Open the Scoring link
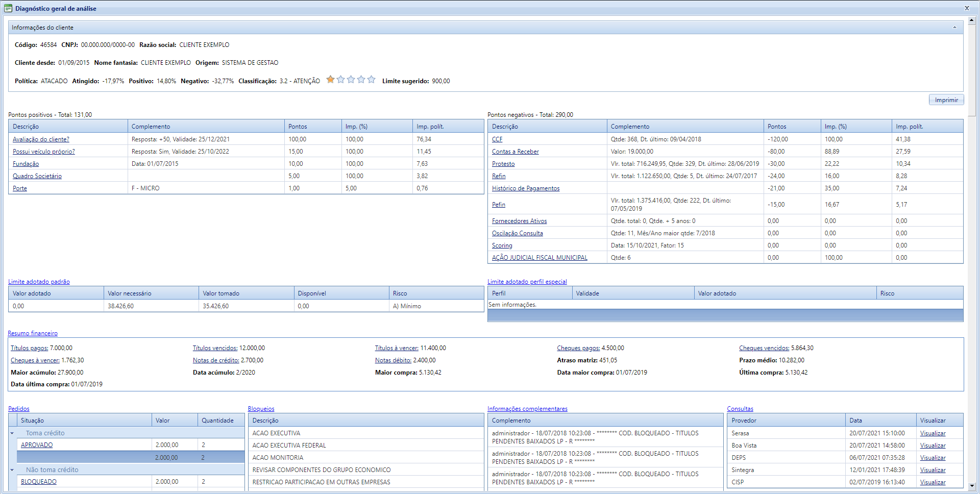The height and width of the screenshot is (494, 980). (x=502, y=245)
